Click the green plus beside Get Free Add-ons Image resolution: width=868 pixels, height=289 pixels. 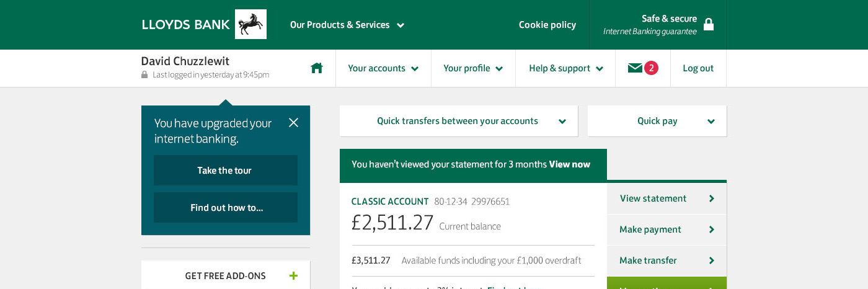click(293, 276)
